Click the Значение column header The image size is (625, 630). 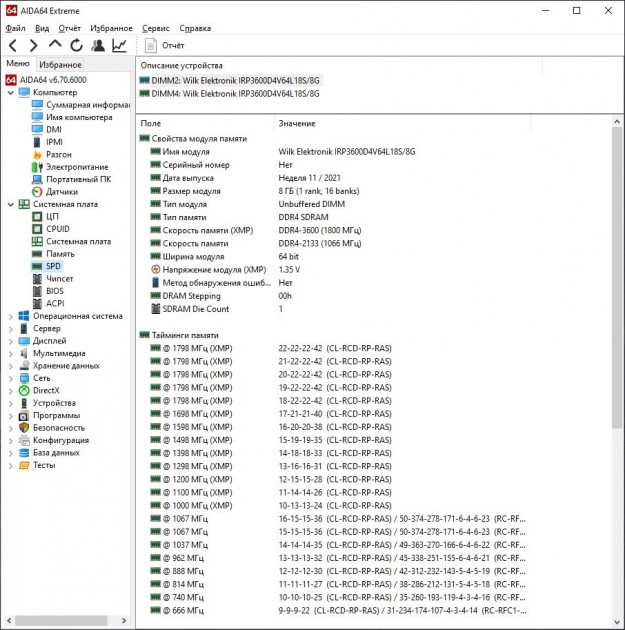tap(297, 123)
